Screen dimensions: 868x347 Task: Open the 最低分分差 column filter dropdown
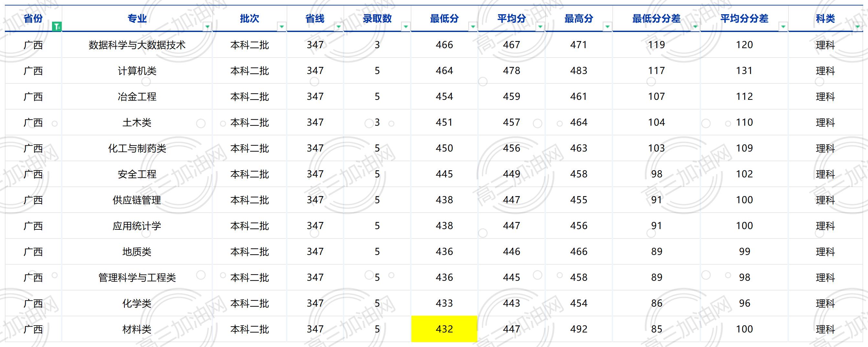pos(695,26)
